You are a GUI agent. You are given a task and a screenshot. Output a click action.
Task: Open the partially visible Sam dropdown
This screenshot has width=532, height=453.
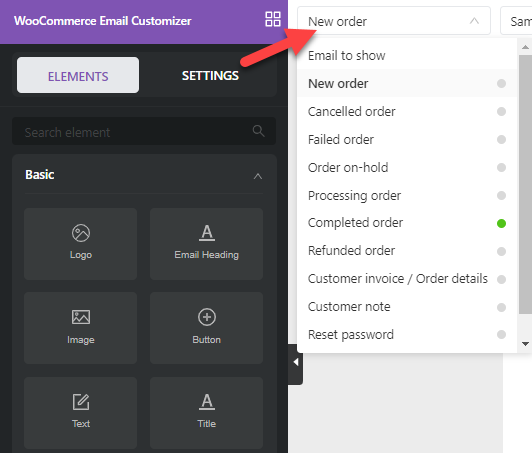click(x=516, y=21)
